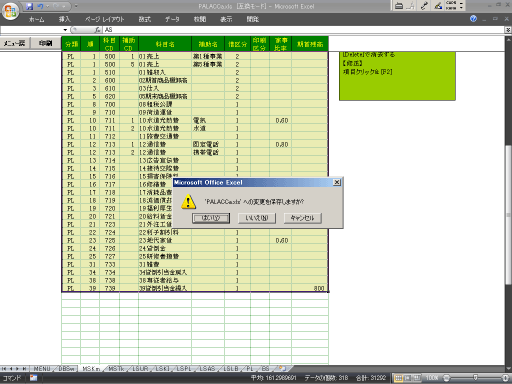This screenshot has width=512, height=384.
Task: Go to next sheet navigation arrow
Action: (x=17, y=369)
